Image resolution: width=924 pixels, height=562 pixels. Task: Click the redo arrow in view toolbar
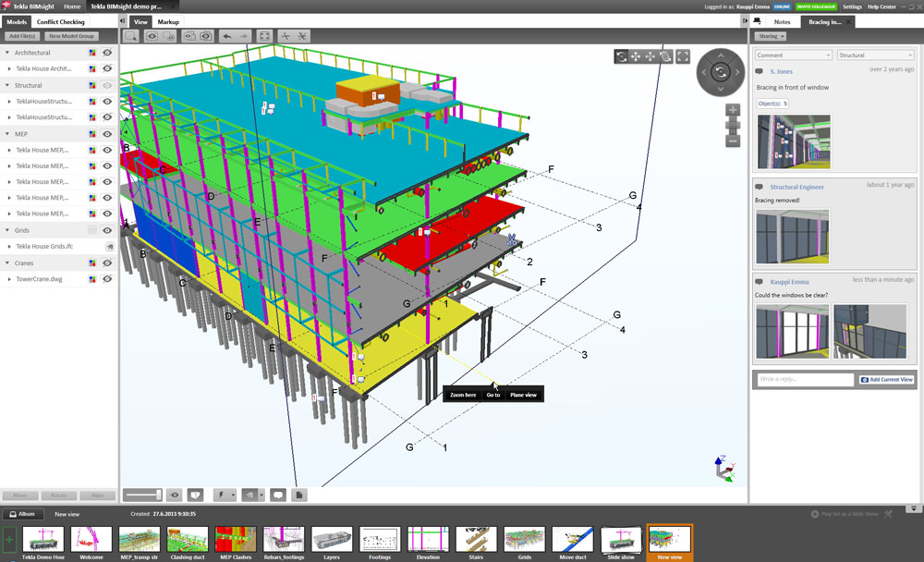click(243, 36)
